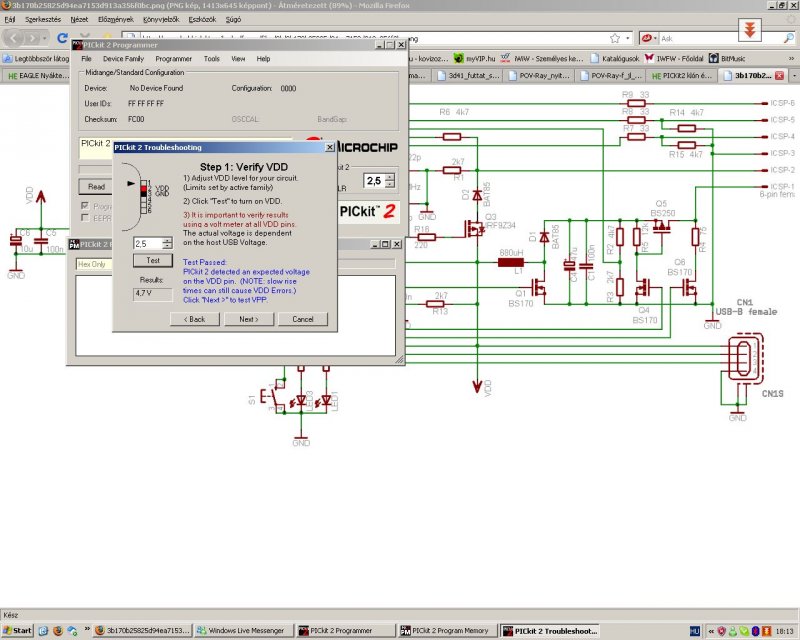
Task: Open View menu in PICkit 2 Programmer
Action: click(238, 59)
